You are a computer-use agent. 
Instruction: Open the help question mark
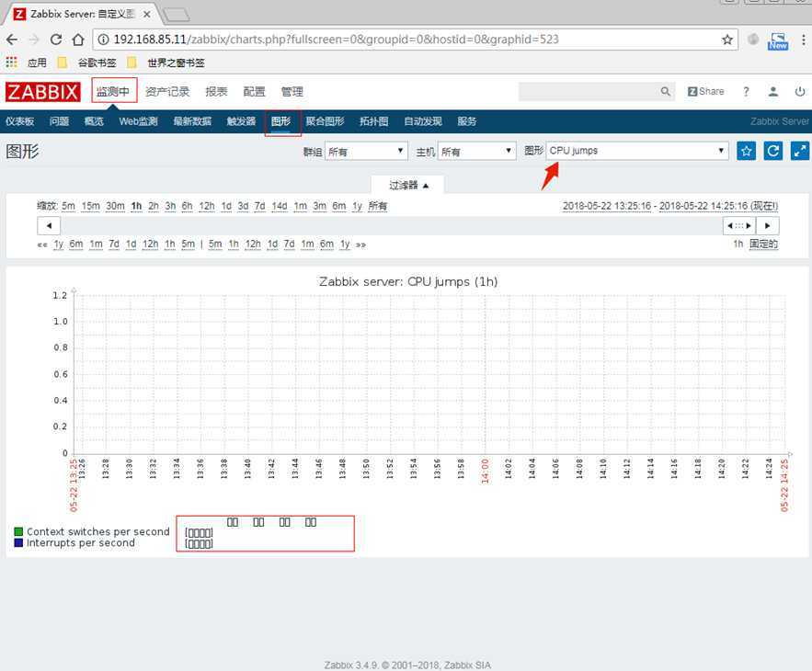pyautogui.click(x=746, y=92)
